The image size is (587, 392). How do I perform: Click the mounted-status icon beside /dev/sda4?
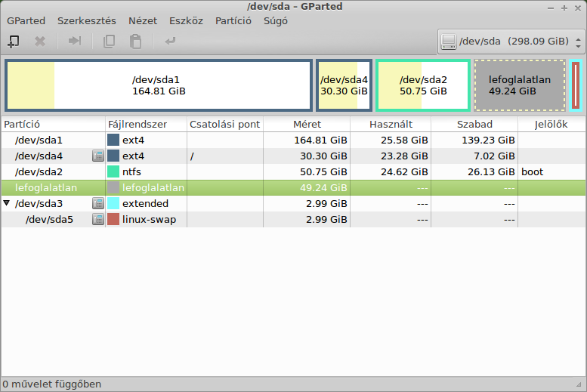point(98,156)
